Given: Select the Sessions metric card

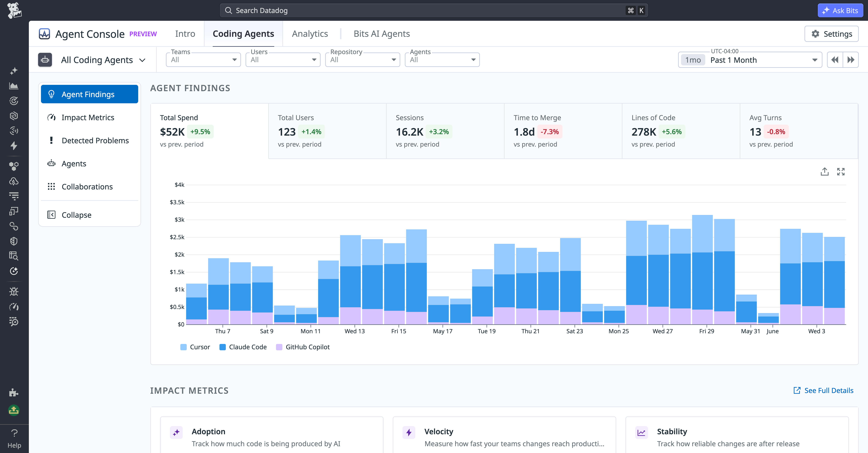Looking at the screenshot, I should (445, 131).
